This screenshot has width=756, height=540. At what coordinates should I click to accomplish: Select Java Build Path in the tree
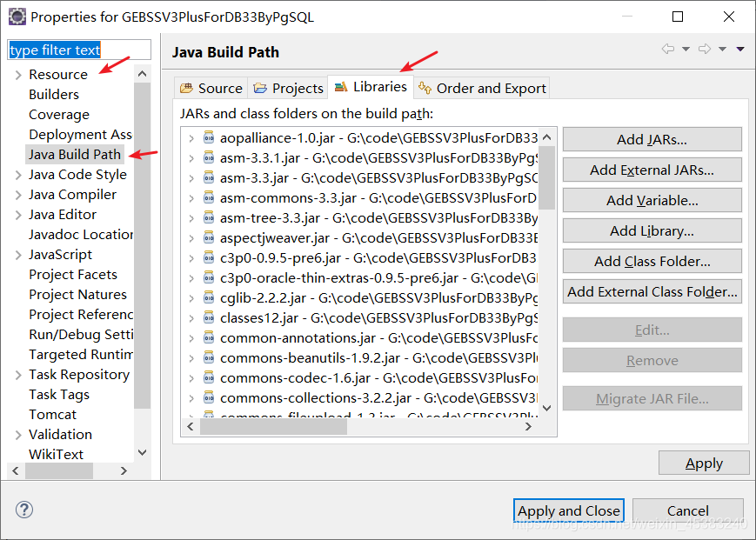(75, 155)
